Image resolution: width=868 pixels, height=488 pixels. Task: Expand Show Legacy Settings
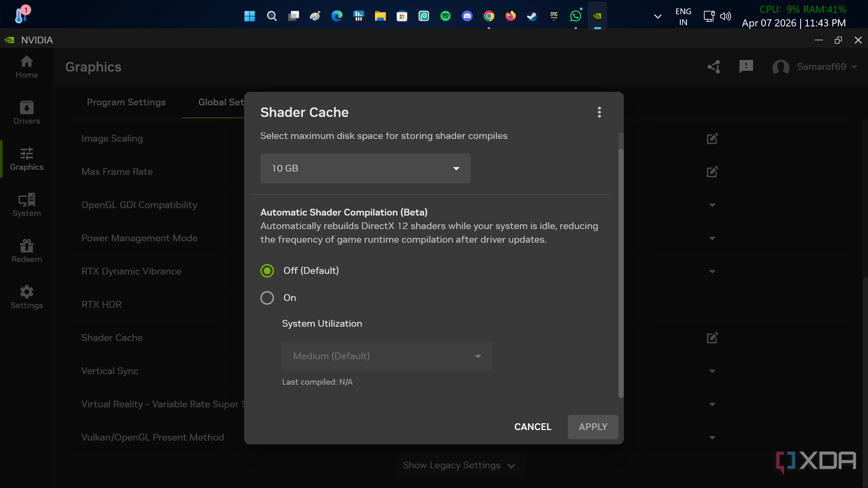click(x=460, y=465)
